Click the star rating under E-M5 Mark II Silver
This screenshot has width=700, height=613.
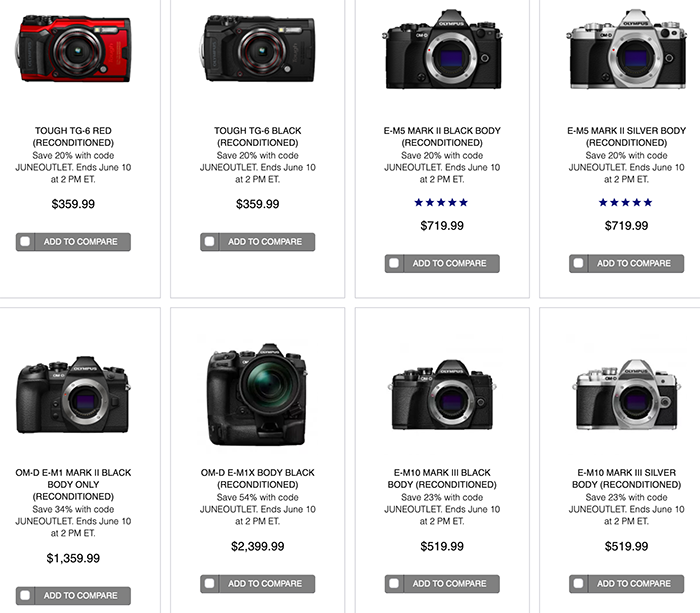coord(626,203)
